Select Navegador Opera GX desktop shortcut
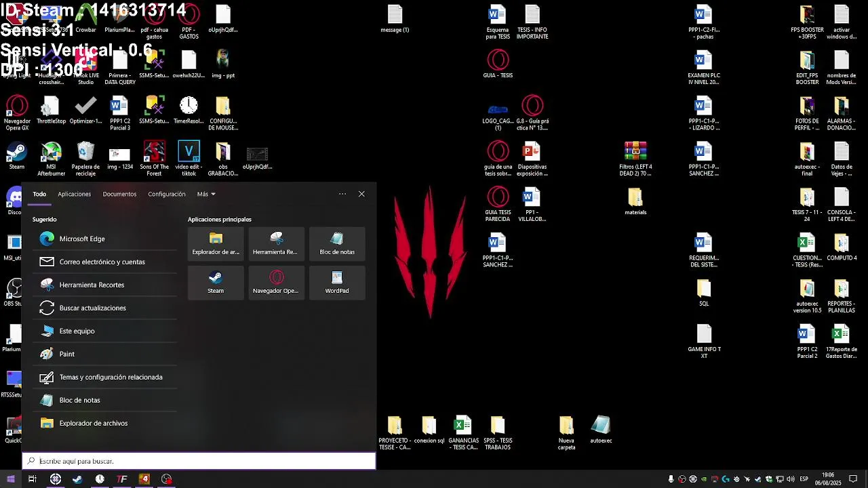Screen dimensions: 868x488 (17, 113)
